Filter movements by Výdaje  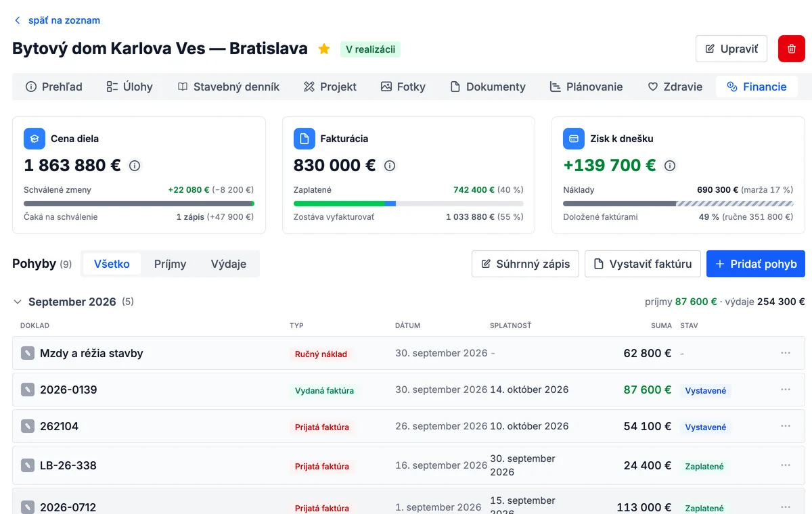(229, 264)
